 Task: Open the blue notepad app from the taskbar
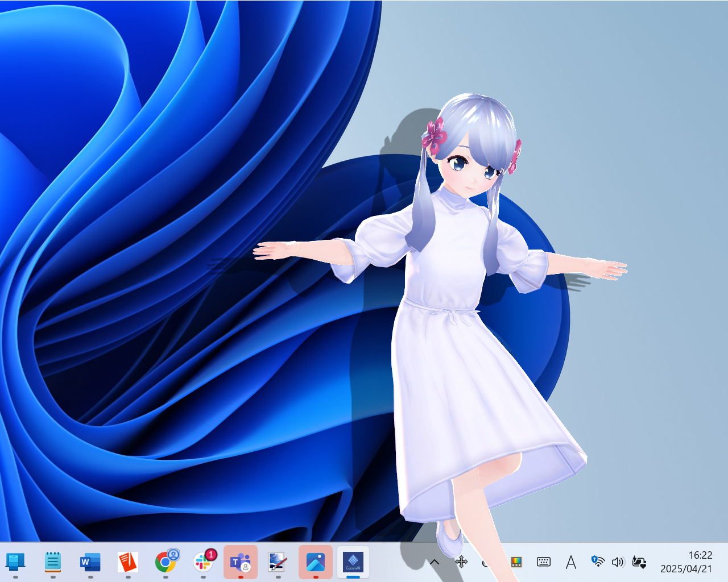(x=53, y=563)
